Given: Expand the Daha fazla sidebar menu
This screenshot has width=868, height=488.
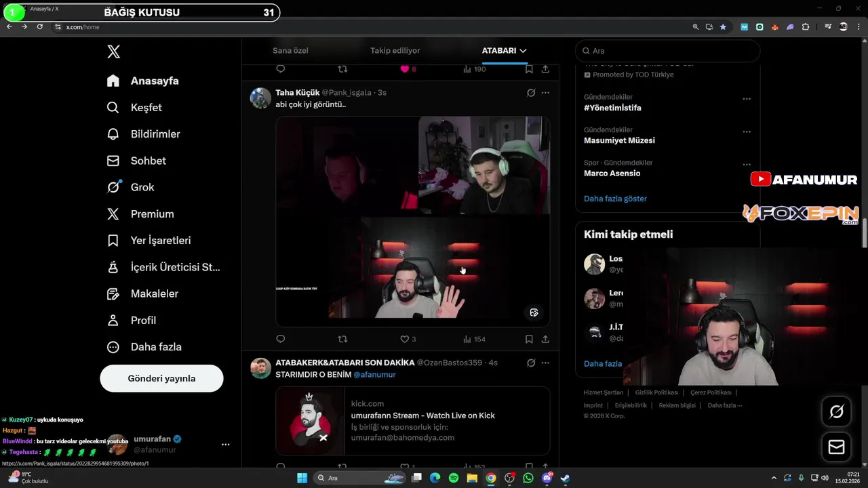Looking at the screenshot, I should click(144, 347).
